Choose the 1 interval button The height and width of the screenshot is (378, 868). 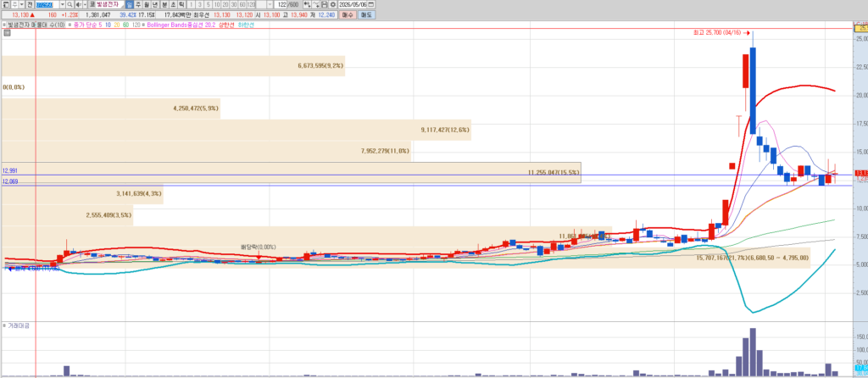point(192,4)
